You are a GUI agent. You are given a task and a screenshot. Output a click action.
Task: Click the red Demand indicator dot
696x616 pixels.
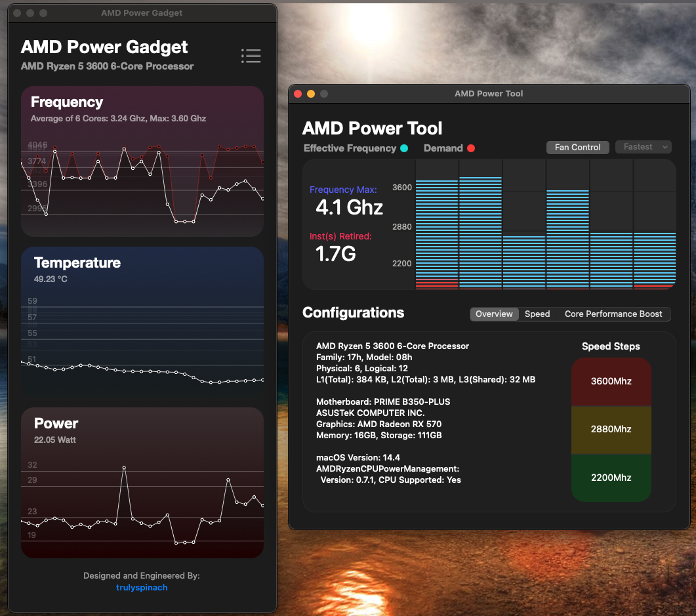(x=470, y=148)
